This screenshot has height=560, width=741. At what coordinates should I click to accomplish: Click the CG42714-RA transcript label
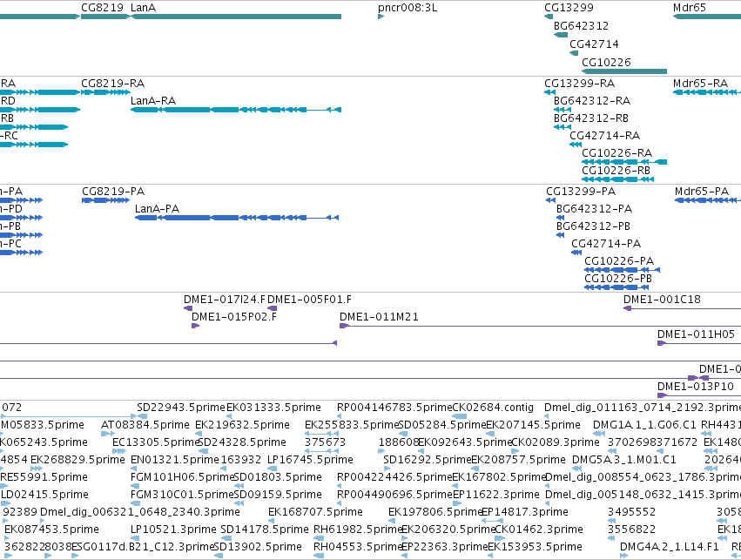[604, 136]
